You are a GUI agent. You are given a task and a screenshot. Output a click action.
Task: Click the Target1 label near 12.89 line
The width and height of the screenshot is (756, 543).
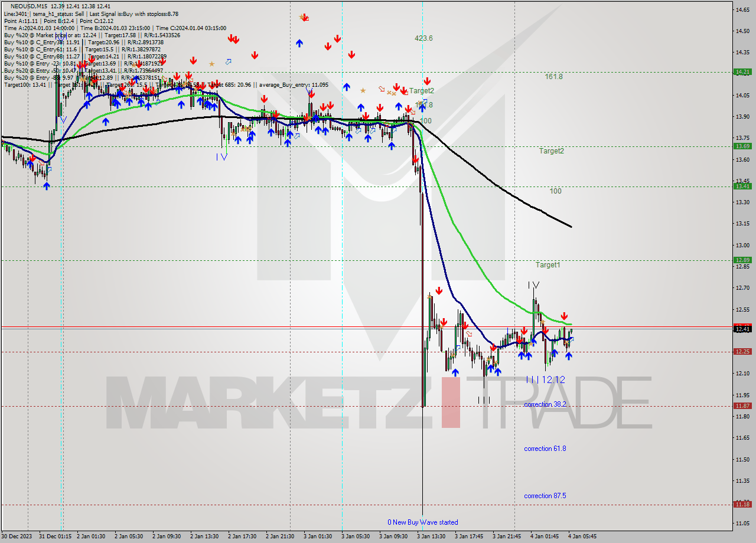tap(548, 265)
